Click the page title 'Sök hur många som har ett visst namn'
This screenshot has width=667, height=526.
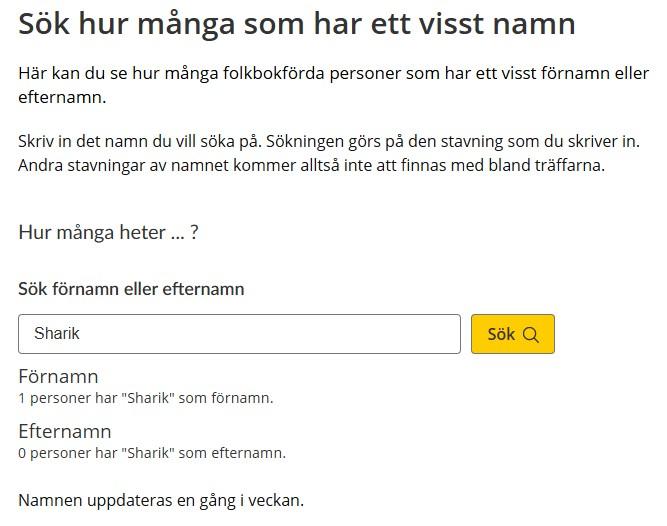(x=296, y=24)
